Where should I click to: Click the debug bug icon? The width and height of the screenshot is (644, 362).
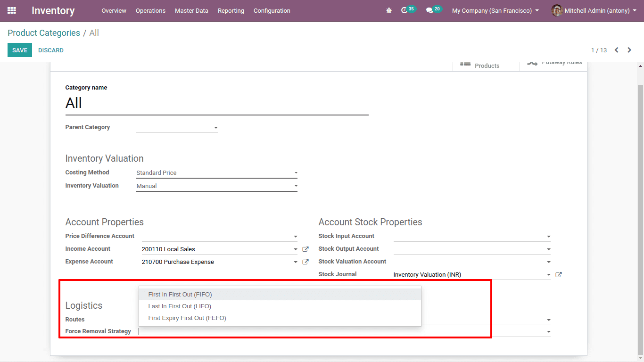tap(389, 10)
